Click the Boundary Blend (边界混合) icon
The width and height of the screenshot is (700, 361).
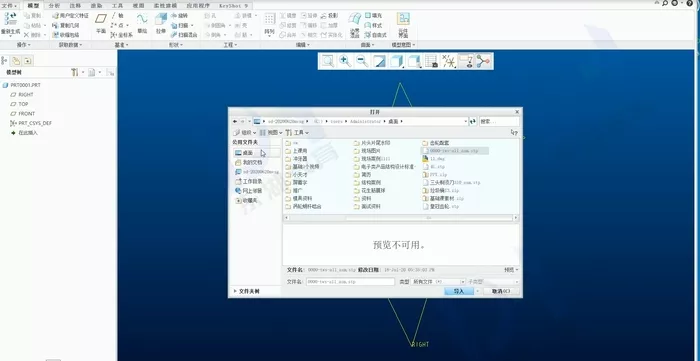click(x=355, y=19)
